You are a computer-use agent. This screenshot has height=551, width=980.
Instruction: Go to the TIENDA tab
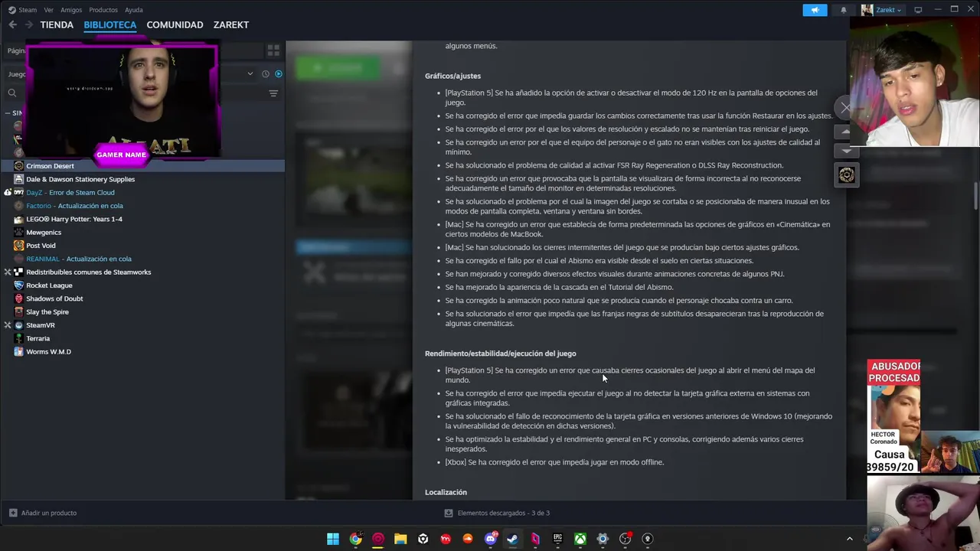click(57, 24)
